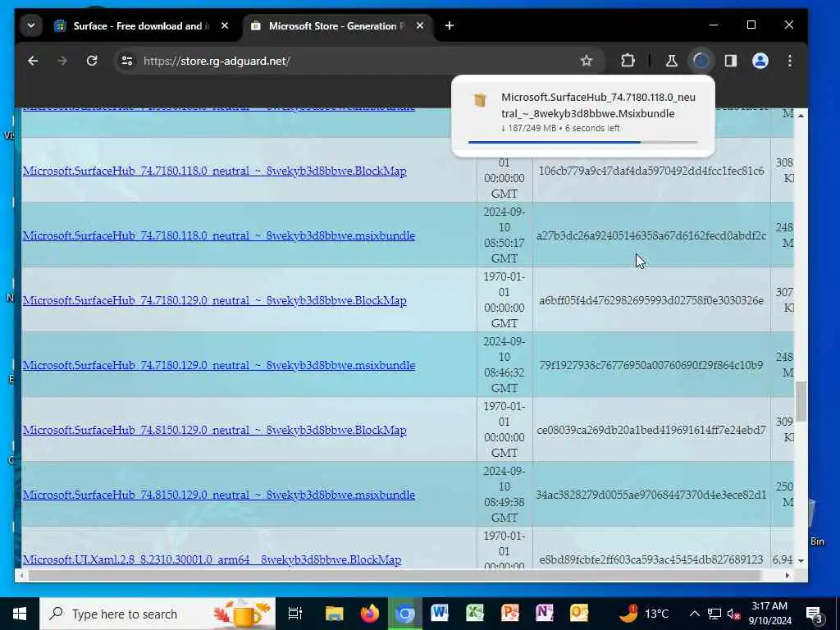Click the forward navigation arrow
Image resolution: width=840 pixels, height=630 pixels.
[62, 61]
